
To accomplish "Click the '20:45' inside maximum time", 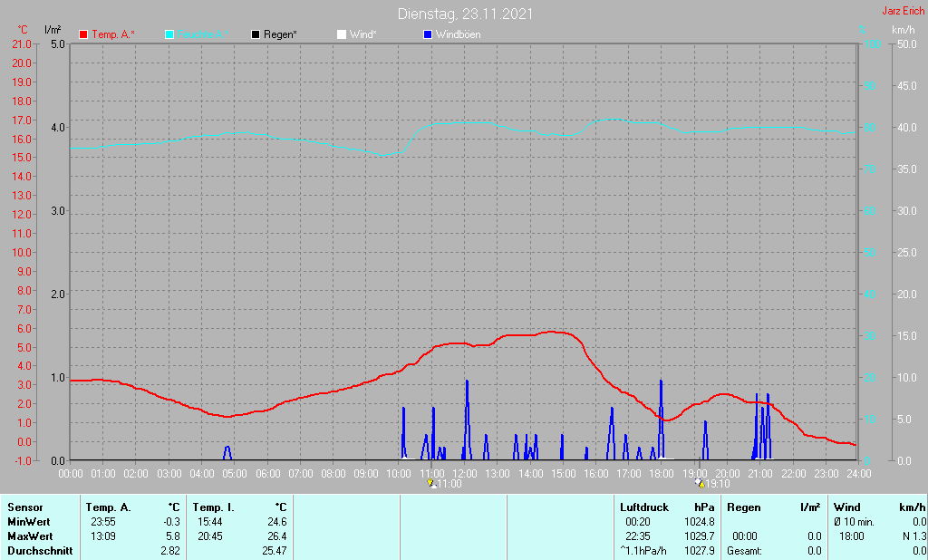I will [x=210, y=536].
